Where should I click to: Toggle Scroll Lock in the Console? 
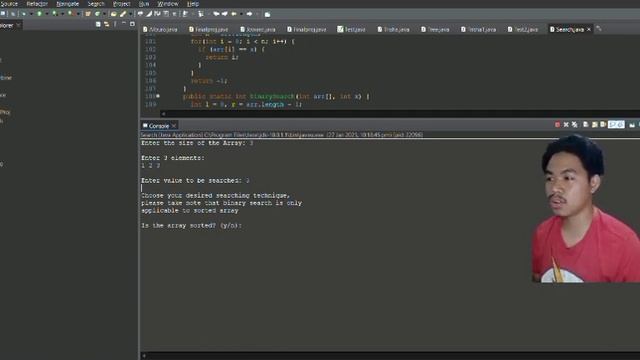pos(595,124)
